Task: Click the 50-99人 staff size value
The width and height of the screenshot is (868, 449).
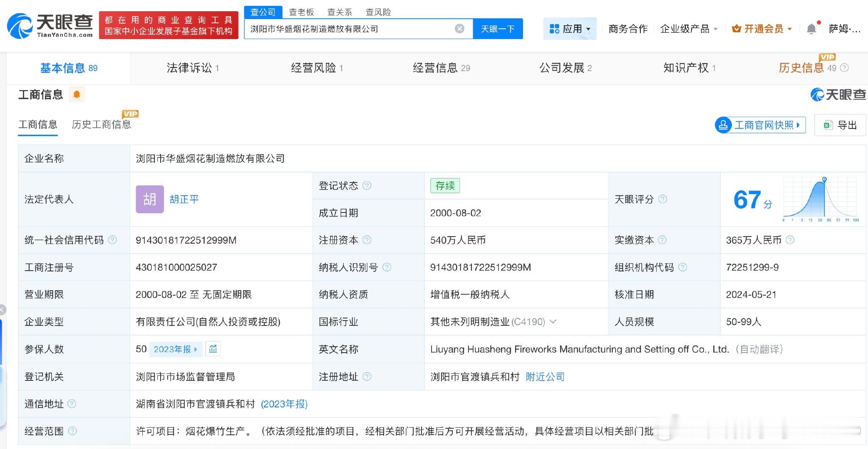Action: [x=744, y=322]
